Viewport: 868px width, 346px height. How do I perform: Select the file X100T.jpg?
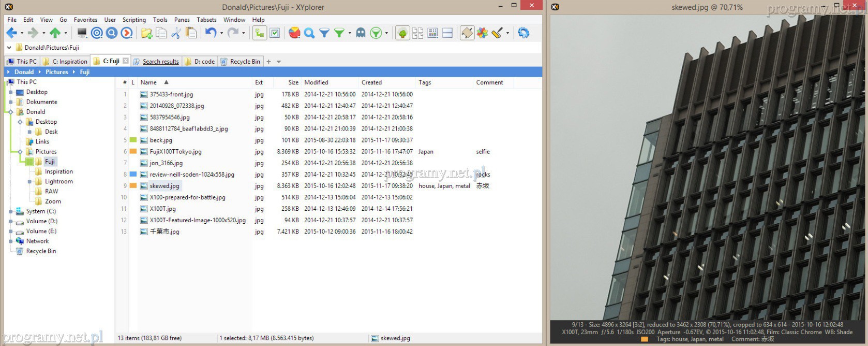pos(162,209)
